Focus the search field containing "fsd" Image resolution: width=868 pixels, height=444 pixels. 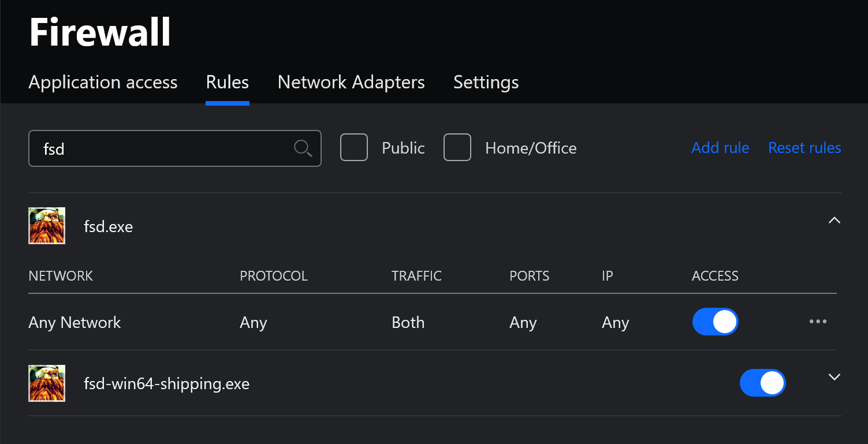click(162, 148)
